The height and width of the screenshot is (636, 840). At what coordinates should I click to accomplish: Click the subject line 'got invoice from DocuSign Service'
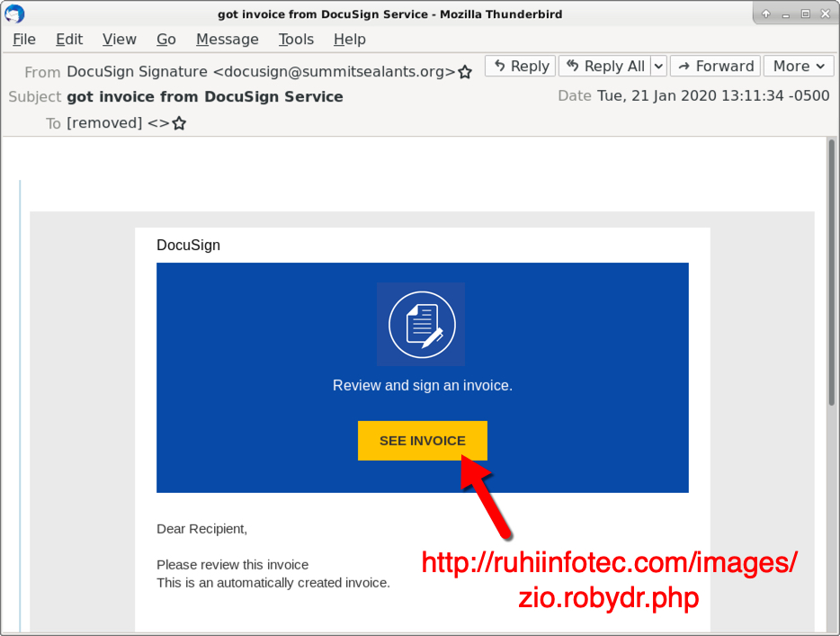(x=205, y=97)
